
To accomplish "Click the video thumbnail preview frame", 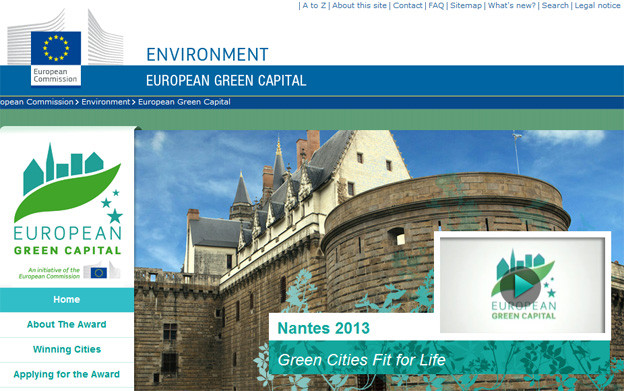I will click(523, 285).
